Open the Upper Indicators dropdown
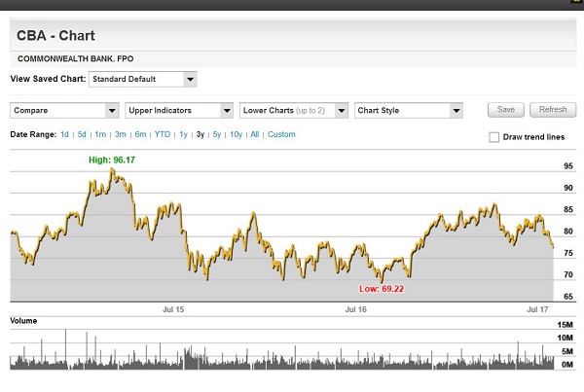Screen dimensions: 584x392 179,110
